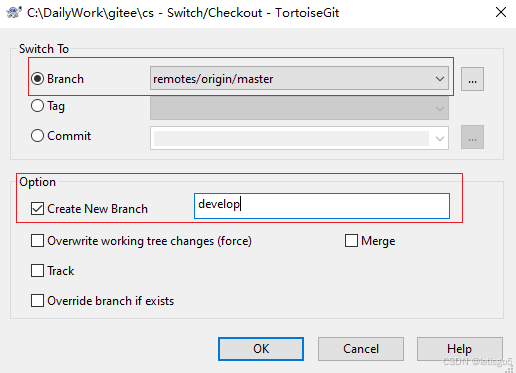Open the remotes/origin/master branch dropdown
The width and height of the screenshot is (516, 373).
click(299, 78)
